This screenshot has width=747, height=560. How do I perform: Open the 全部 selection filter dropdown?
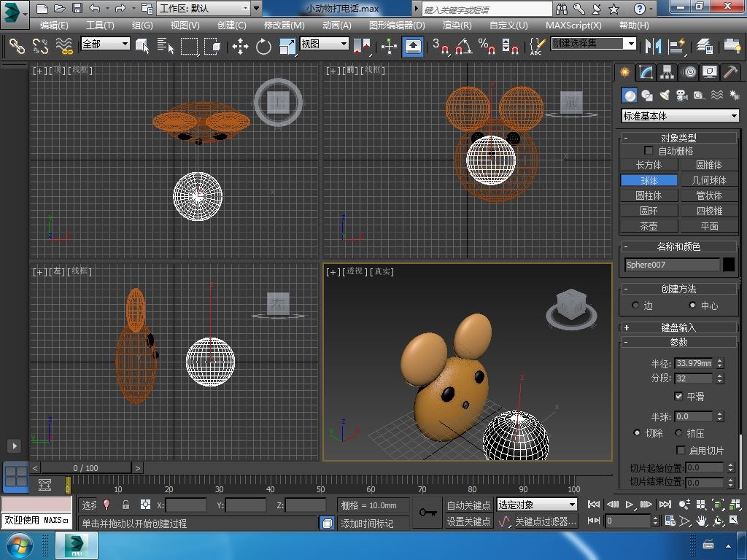pos(105,44)
